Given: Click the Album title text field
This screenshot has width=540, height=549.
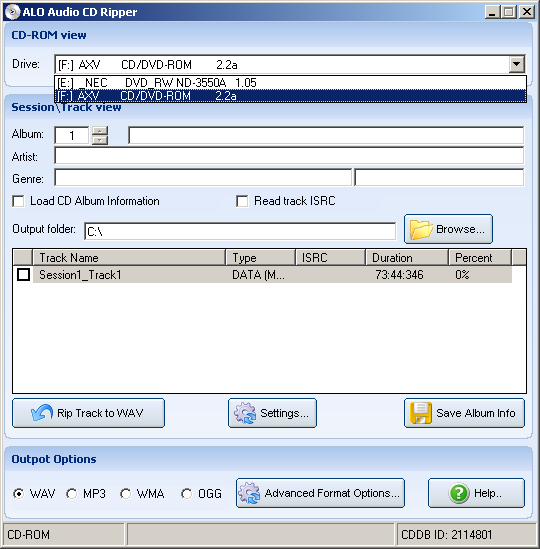Looking at the screenshot, I should (x=326, y=135).
